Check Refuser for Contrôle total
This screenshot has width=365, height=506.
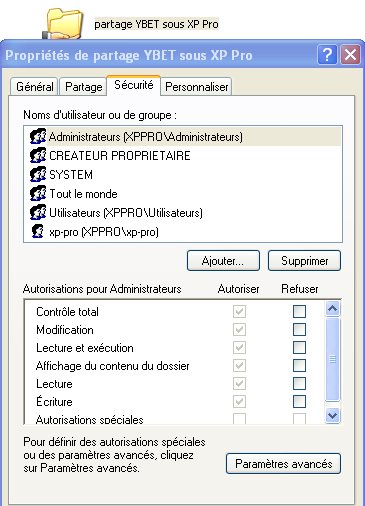(x=299, y=312)
